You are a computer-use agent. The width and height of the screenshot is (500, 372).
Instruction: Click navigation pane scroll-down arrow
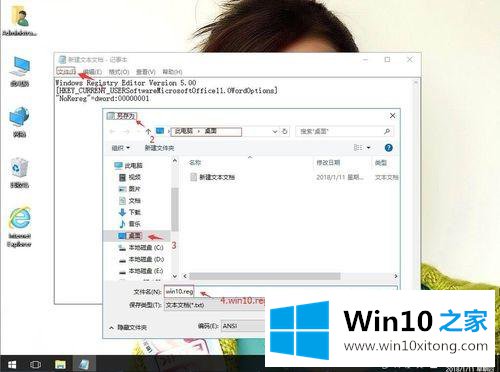tap(175, 276)
